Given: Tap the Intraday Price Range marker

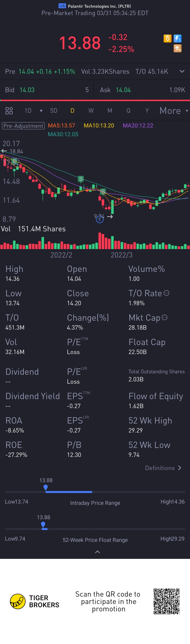Looking at the screenshot, I should tap(46, 487).
